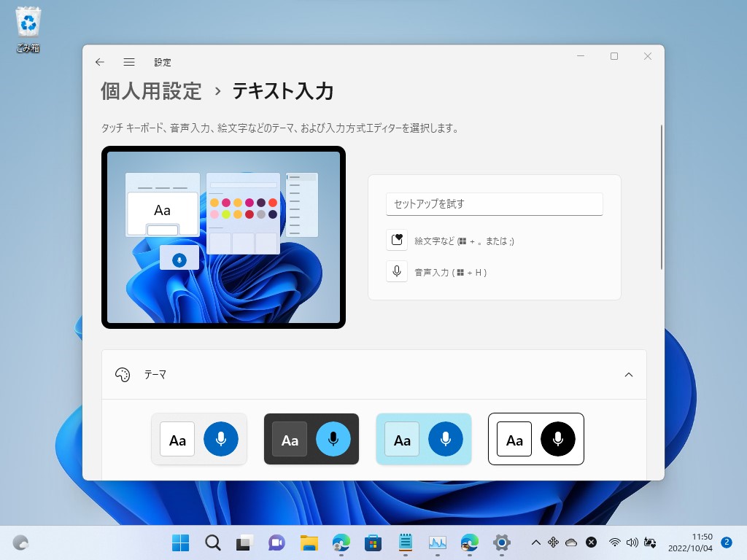The height and width of the screenshot is (560, 747).
Task: Select the black outlined theme swatch
Action: coord(536,439)
